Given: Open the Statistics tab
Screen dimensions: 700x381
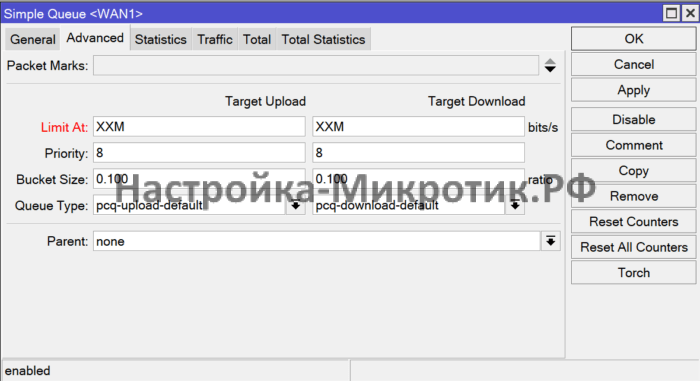Looking at the screenshot, I should 161,39.
